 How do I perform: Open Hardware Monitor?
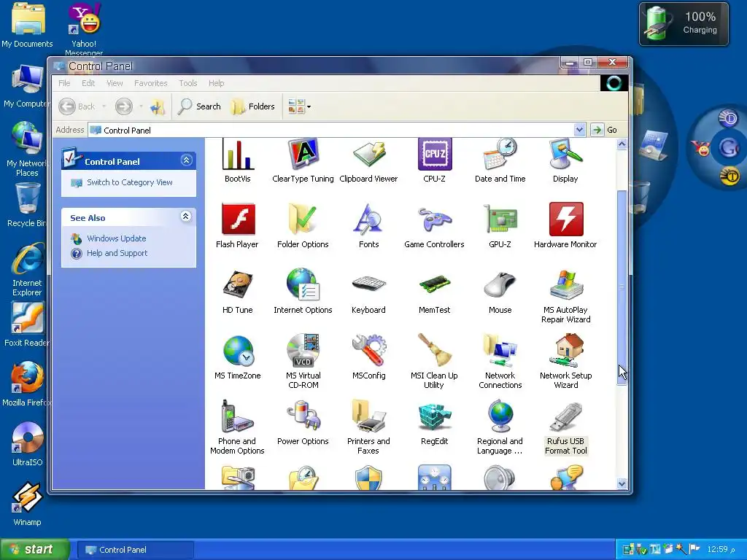pyautogui.click(x=565, y=226)
